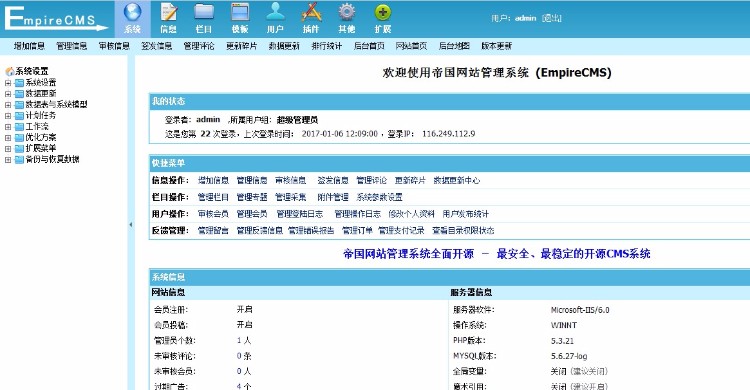Viewport: 750px width, 390px height.
Task: Click the folder icon beside 计划任务
Action: point(19,115)
